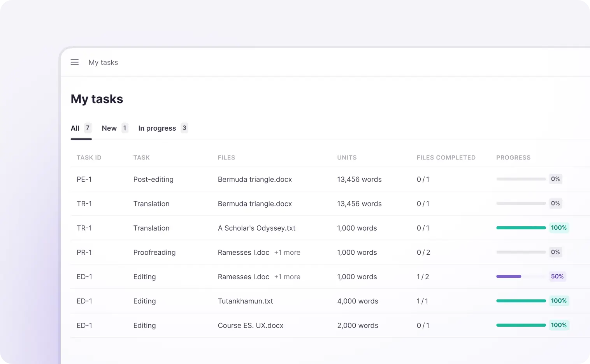The image size is (590, 364).
Task: Click the 50% progress badge
Action: click(x=557, y=276)
